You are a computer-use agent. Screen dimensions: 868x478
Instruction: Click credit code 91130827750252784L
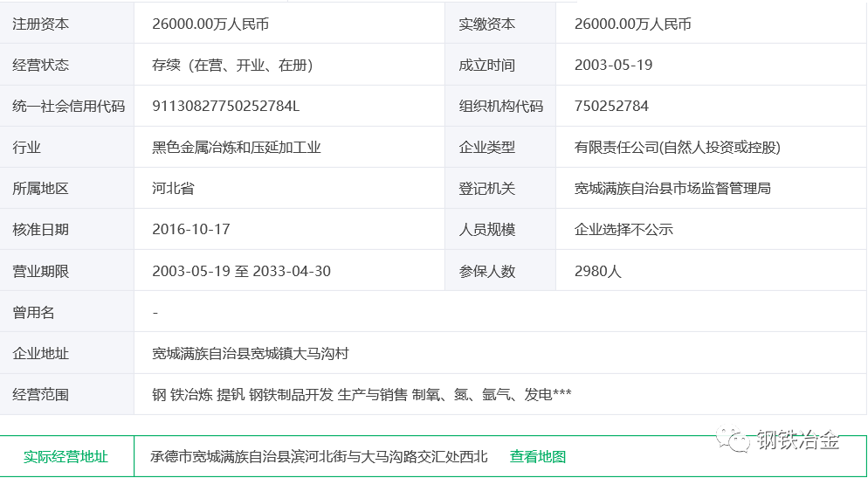[x=225, y=106]
